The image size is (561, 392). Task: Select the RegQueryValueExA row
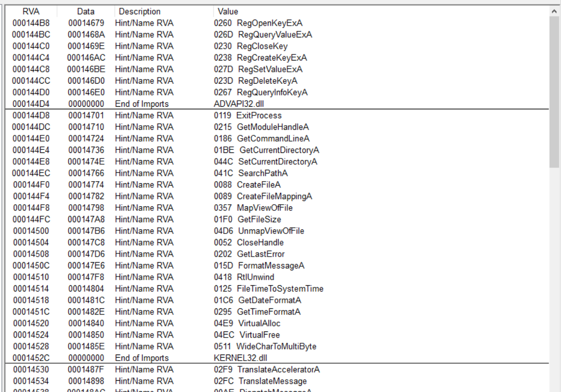coord(277,35)
